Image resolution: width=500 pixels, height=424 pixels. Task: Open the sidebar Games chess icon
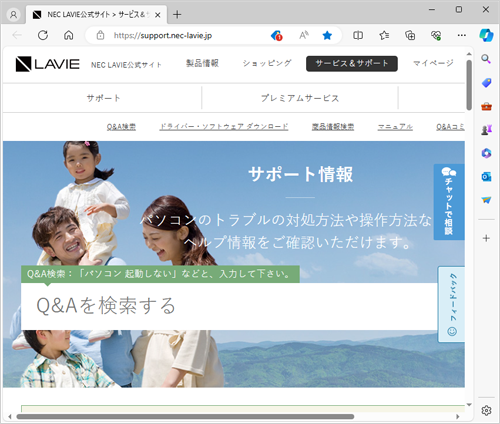pyautogui.click(x=486, y=130)
